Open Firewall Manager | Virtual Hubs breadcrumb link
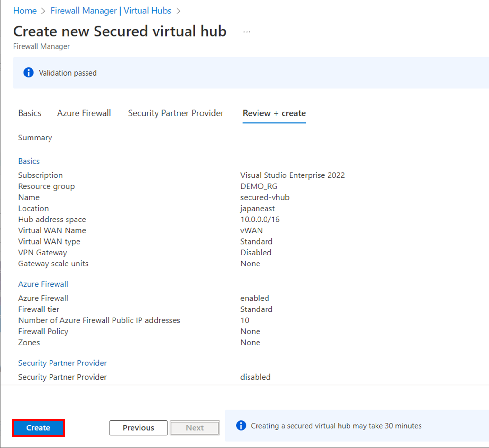Image resolution: width=489 pixels, height=448 pixels. [x=111, y=11]
